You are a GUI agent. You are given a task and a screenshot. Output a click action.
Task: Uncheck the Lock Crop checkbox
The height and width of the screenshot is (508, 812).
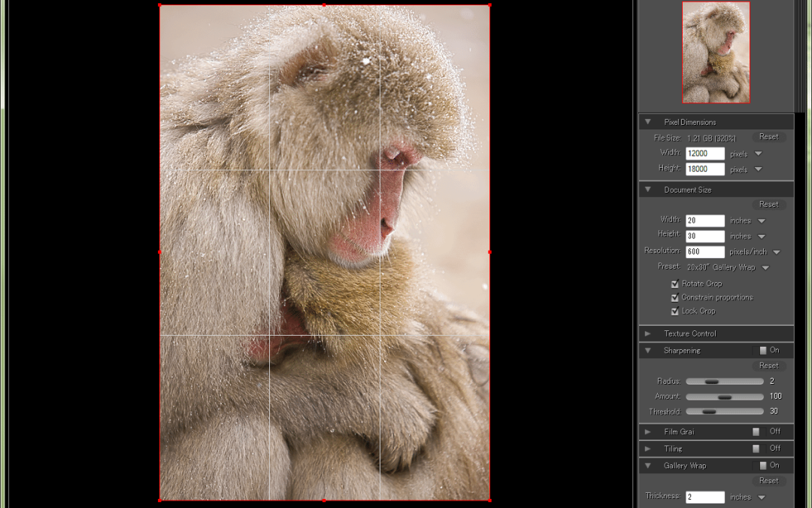click(675, 311)
